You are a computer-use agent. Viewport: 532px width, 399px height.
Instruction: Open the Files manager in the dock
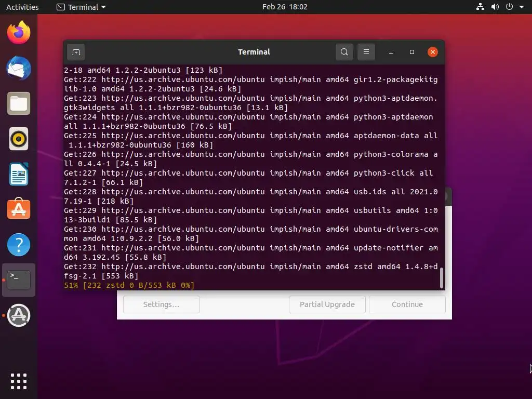19,103
